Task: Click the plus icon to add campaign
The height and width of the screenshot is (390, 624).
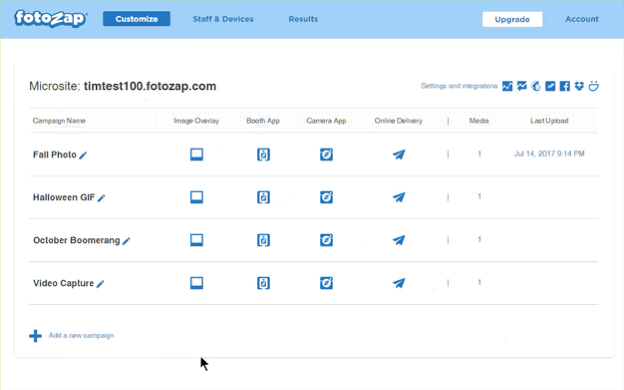Action: pos(35,336)
